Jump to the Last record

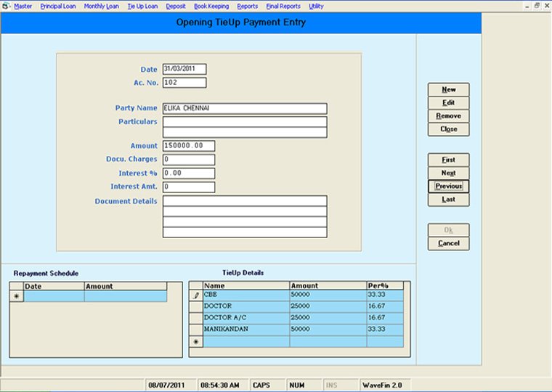click(x=448, y=200)
